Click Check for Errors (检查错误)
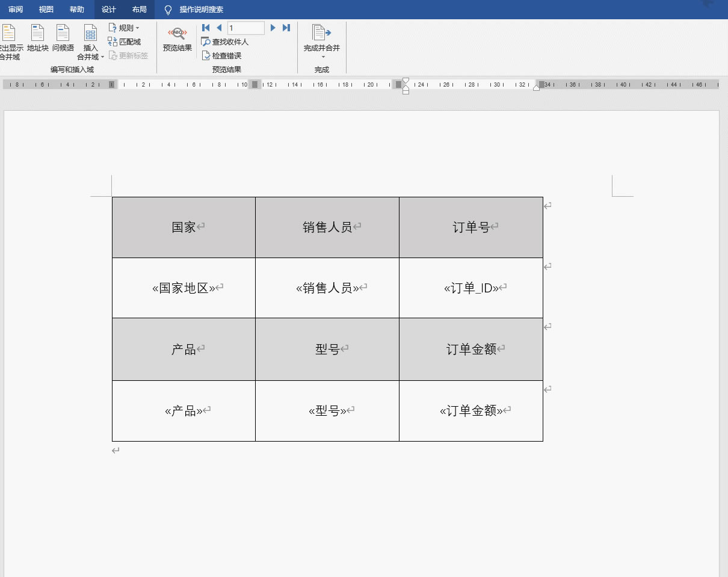Viewport: 728px width, 577px height. click(x=221, y=55)
